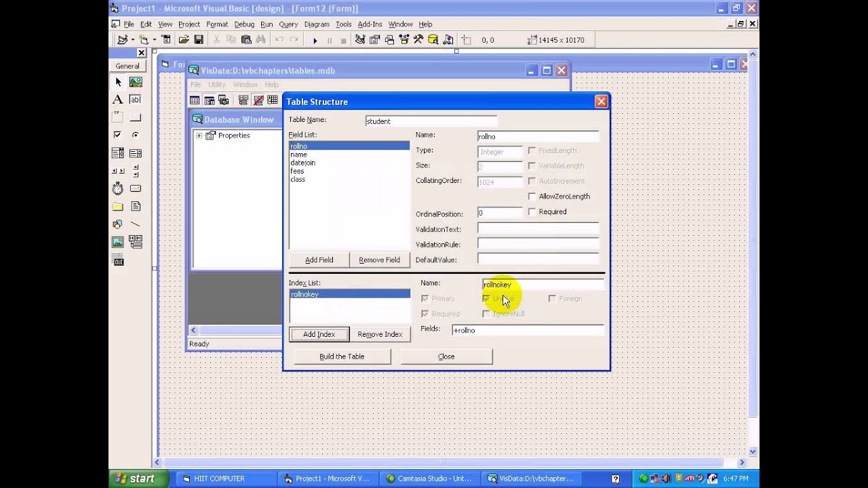Open the Diagram menu
Viewport: 868px width, 488px height.
coord(317,24)
